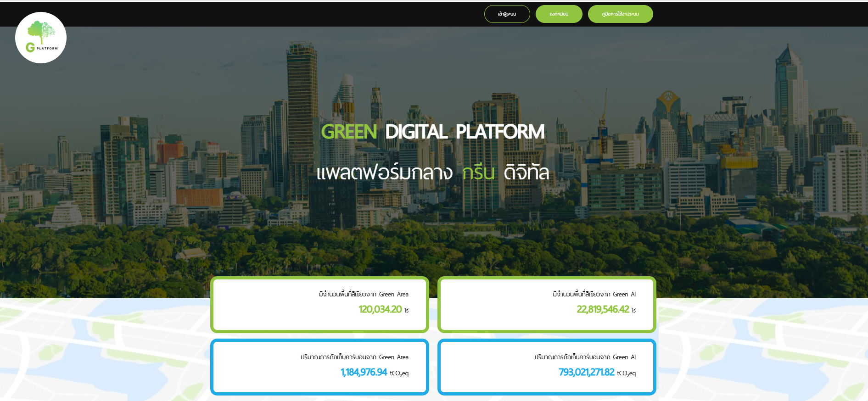Click the tCO2eq unit after 793,021,271.82
The image size is (868, 401).
point(626,373)
